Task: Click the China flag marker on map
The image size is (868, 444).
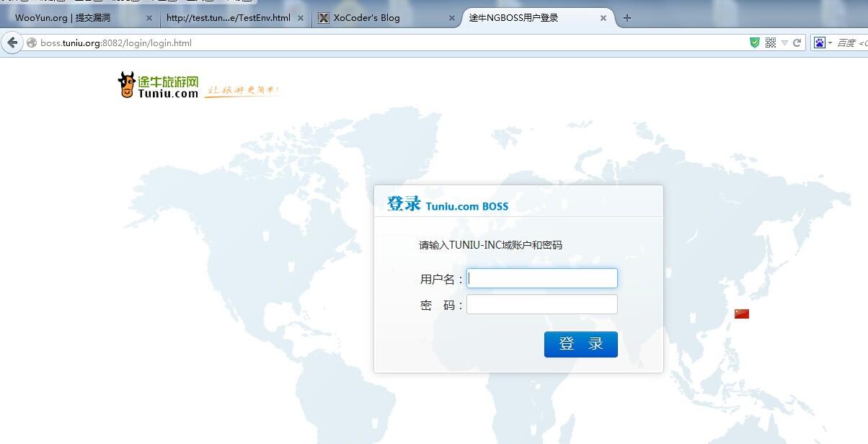Action: pos(742,314)
